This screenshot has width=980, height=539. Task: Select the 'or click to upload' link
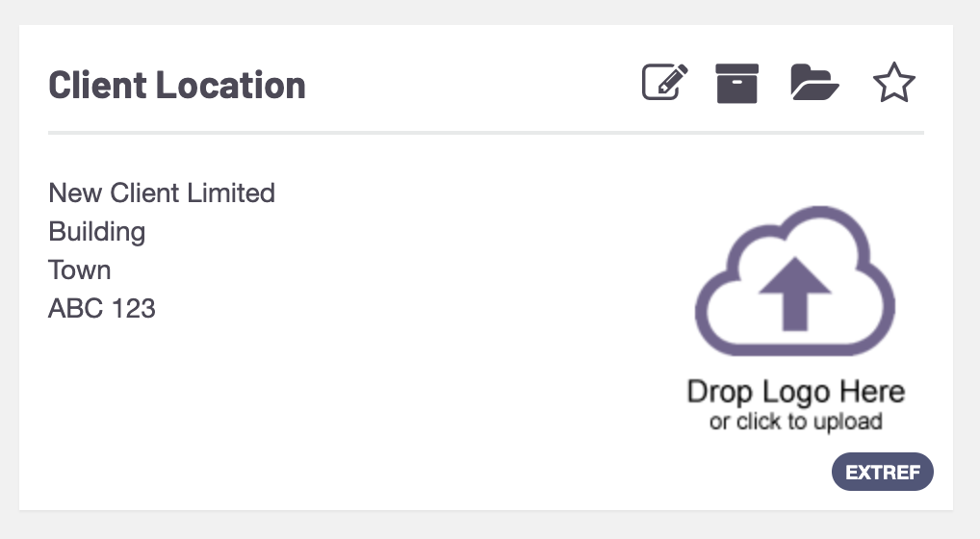coord(795,422)
